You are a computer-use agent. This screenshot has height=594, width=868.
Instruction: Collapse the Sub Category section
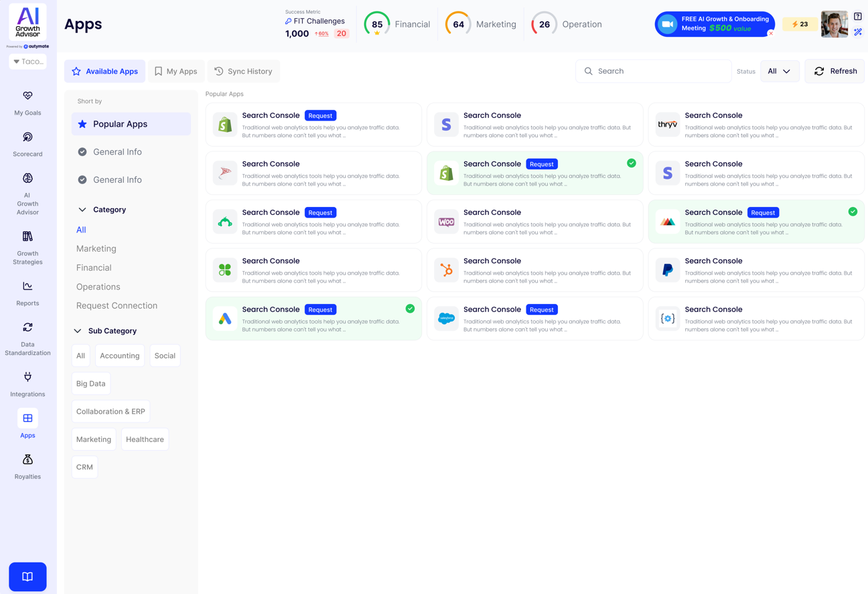coord(78,331)
